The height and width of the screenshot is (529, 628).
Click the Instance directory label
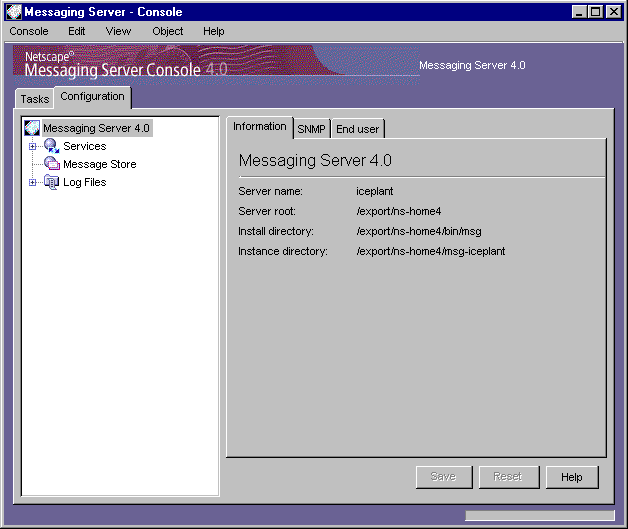(x=283, y=251)
